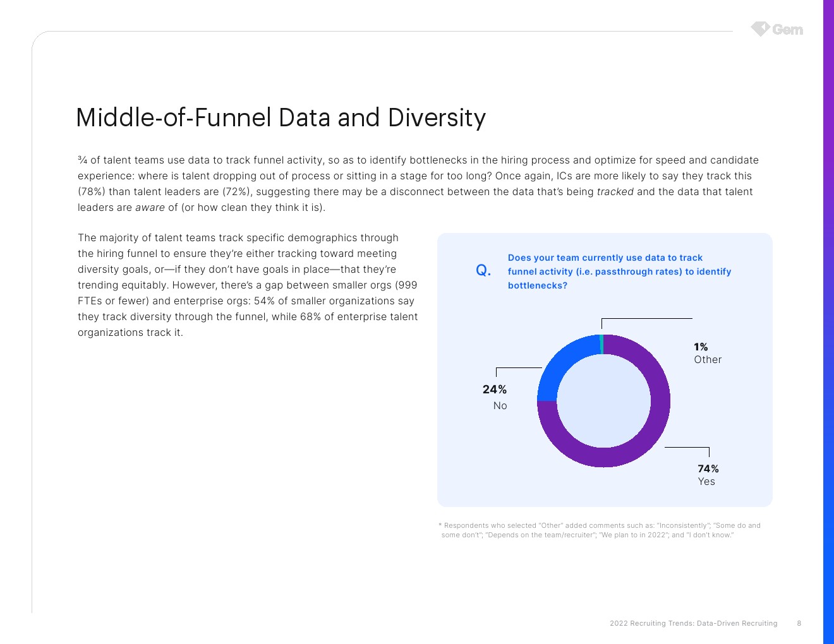The image size is (834, 644).
Task: Click the Gem logo in the header
Action: [x=777, y=29]
